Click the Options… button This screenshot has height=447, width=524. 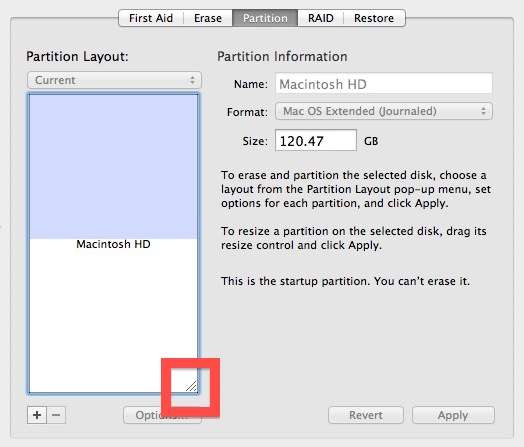pos(162,415)
